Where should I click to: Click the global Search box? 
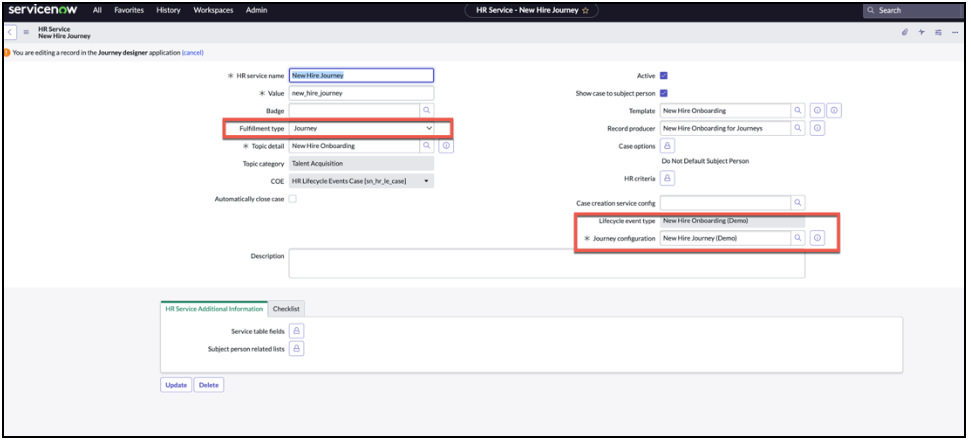(x=913, y=11)
